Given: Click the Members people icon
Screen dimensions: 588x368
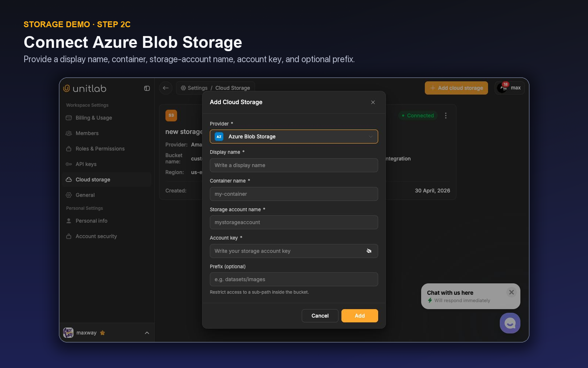Looking at the screenshot, I should (x=69, y=133).
